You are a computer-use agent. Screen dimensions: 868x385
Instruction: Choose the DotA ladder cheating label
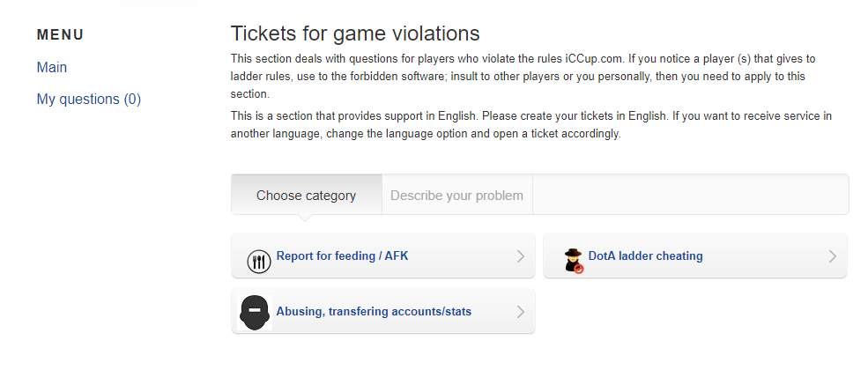[x=645, y=256]
